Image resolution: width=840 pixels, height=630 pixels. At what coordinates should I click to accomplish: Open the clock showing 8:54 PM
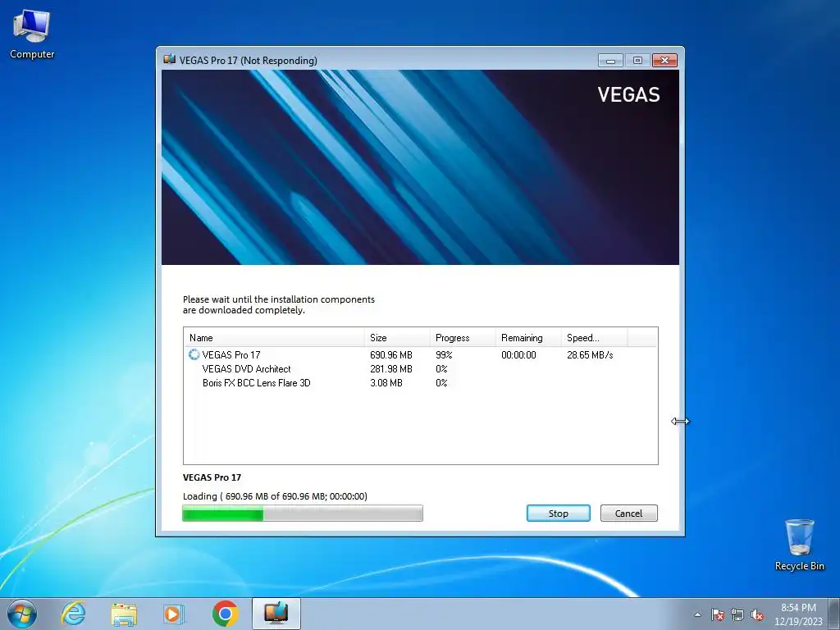(798, 614)
